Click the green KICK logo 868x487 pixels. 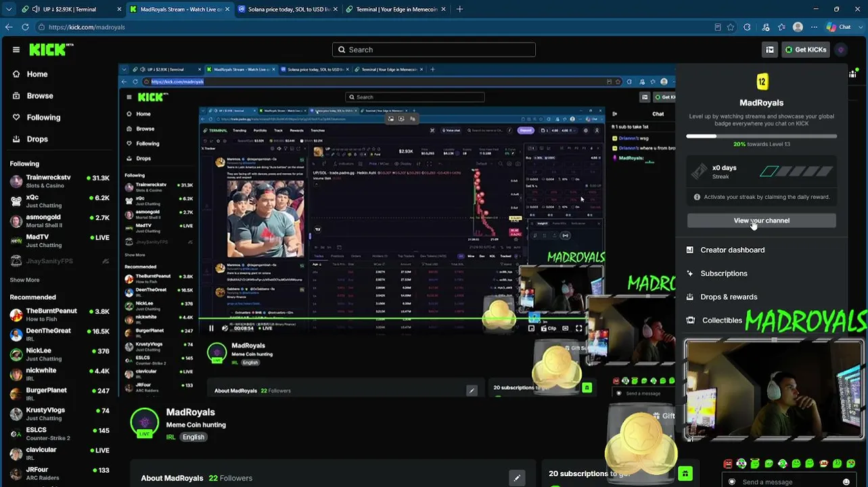click(51, 49)
